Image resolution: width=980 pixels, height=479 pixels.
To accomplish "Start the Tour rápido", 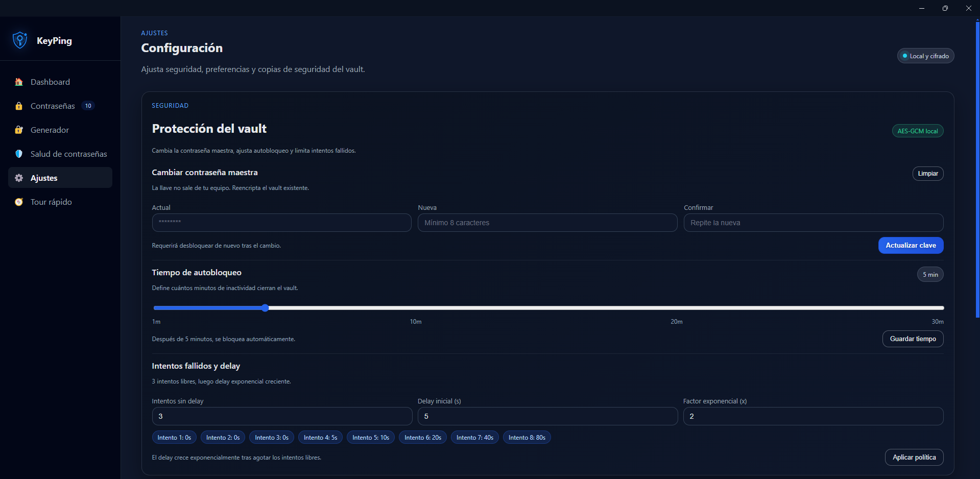I will click(60, 202).
